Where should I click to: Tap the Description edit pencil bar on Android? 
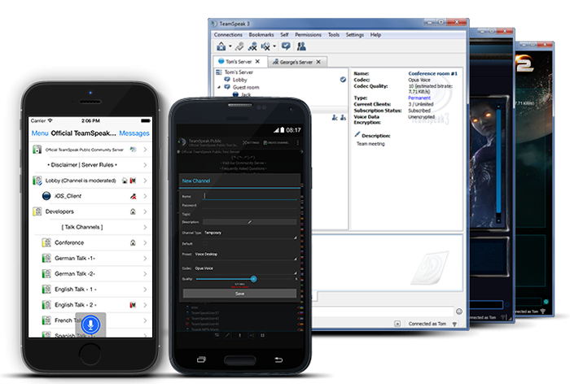pyautogui.click(x=250, y=222)
